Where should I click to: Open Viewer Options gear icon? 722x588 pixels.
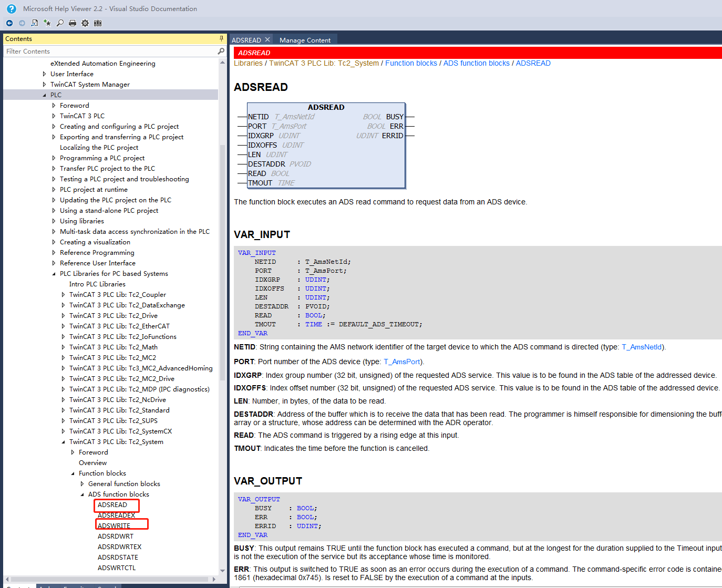[x=85, y=23]
